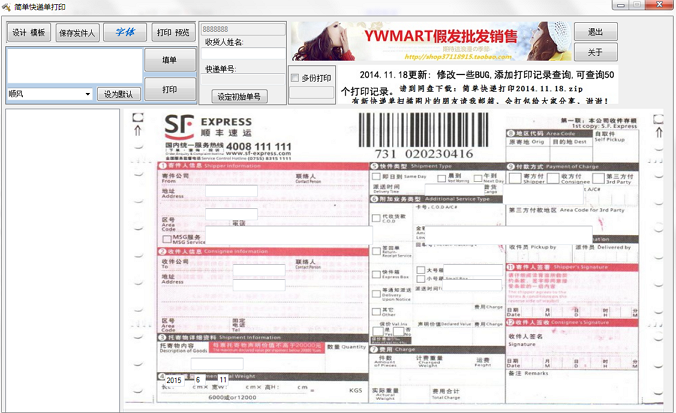Image resolution: width=676 pixels, height=413 pixels.
Task: Click the shipper 寄件公司 field on waybill
Action: 231,191
